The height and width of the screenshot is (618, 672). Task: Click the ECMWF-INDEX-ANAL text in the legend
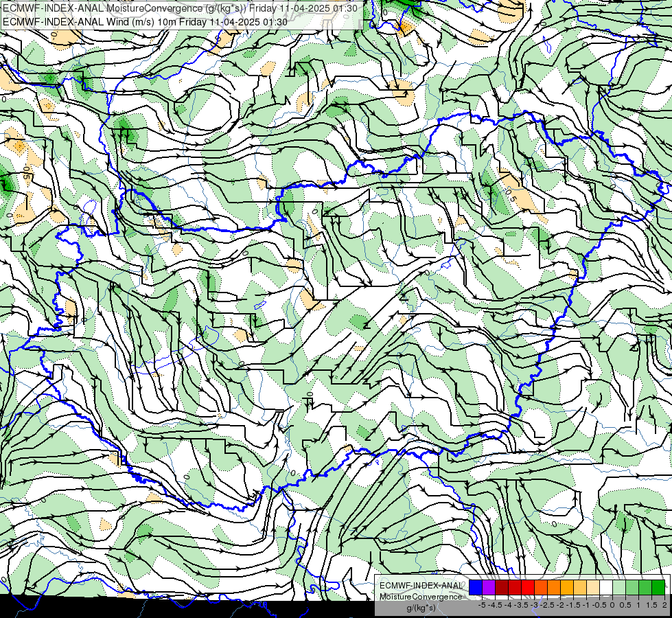click(x=421, y=586)
